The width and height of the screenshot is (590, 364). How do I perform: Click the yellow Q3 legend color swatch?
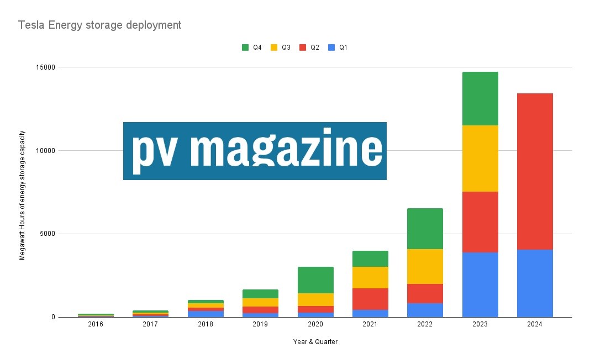point(274,48)
